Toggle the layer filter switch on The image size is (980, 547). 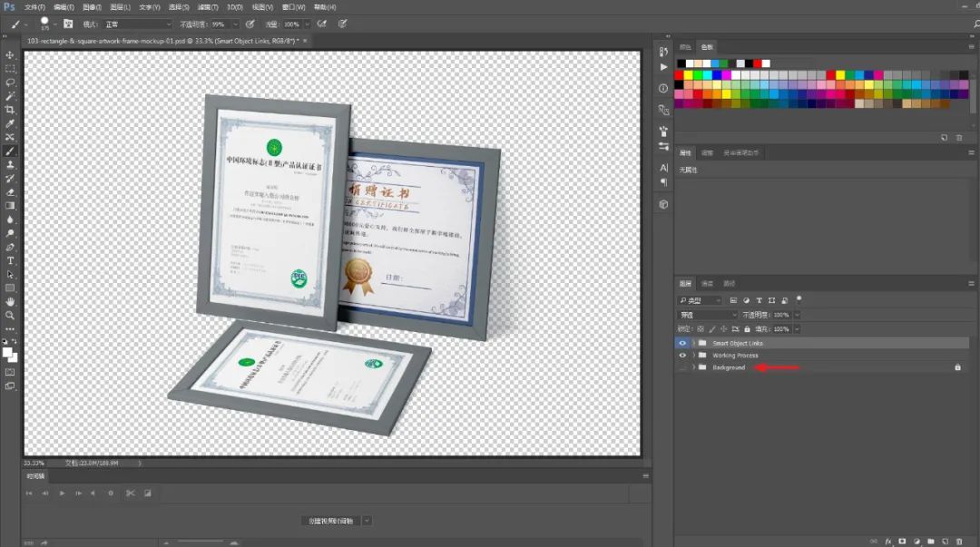tap(799, 300)
